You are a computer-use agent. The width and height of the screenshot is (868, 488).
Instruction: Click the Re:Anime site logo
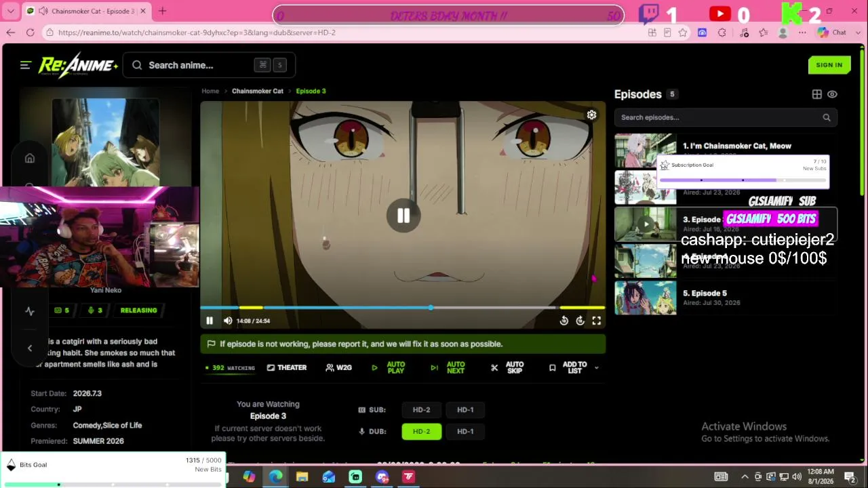(78, 65)
